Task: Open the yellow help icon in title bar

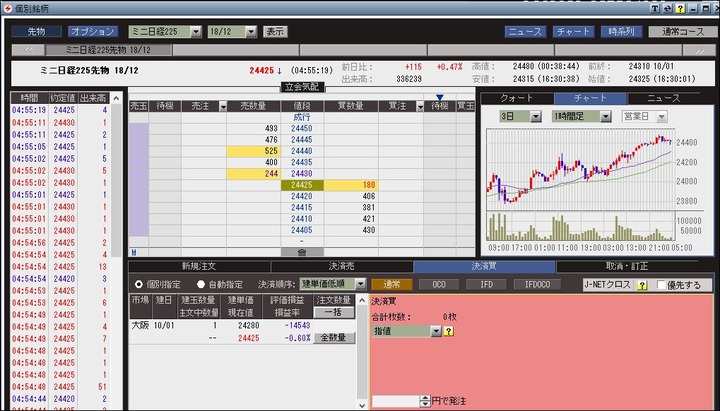Action: (x=680, y=8)
